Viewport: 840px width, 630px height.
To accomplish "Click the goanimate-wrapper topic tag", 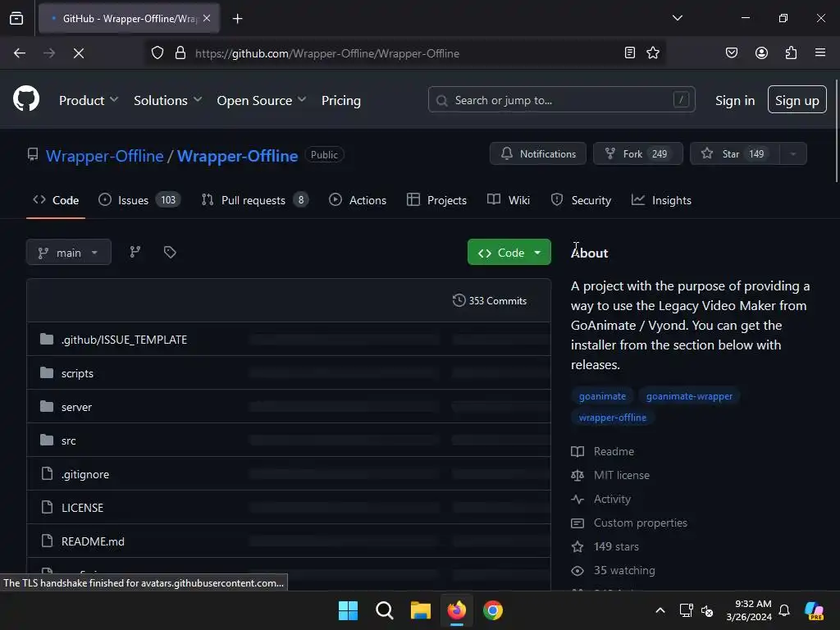I will (689, 396).
